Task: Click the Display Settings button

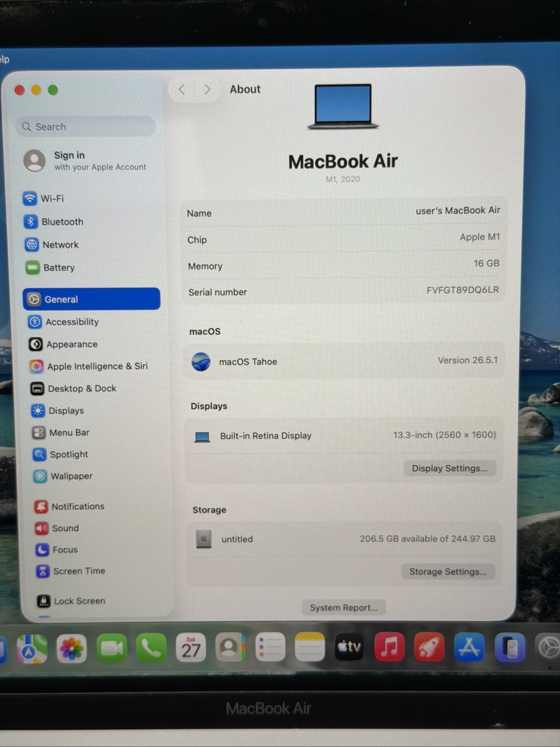Action: pyautogui.click(x=449, y=468)
